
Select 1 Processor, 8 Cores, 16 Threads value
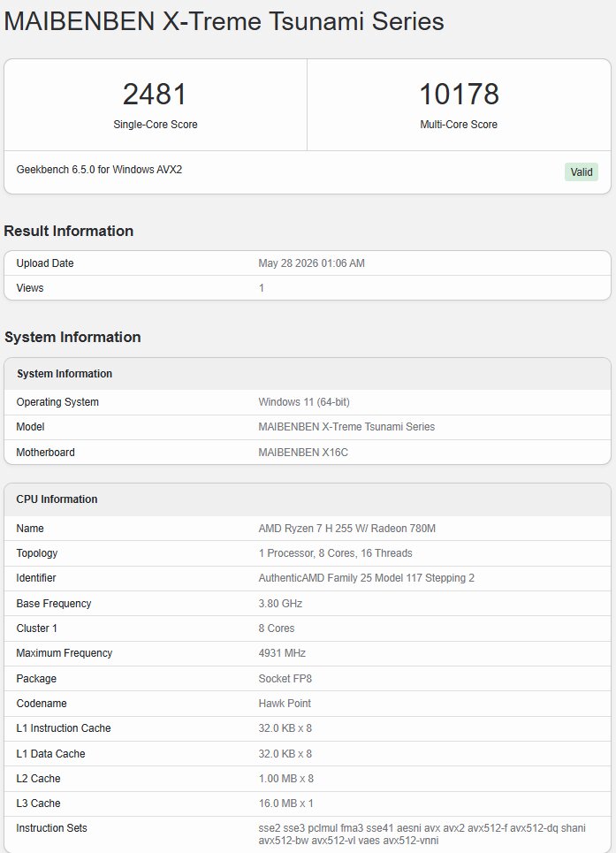point(335,553)
